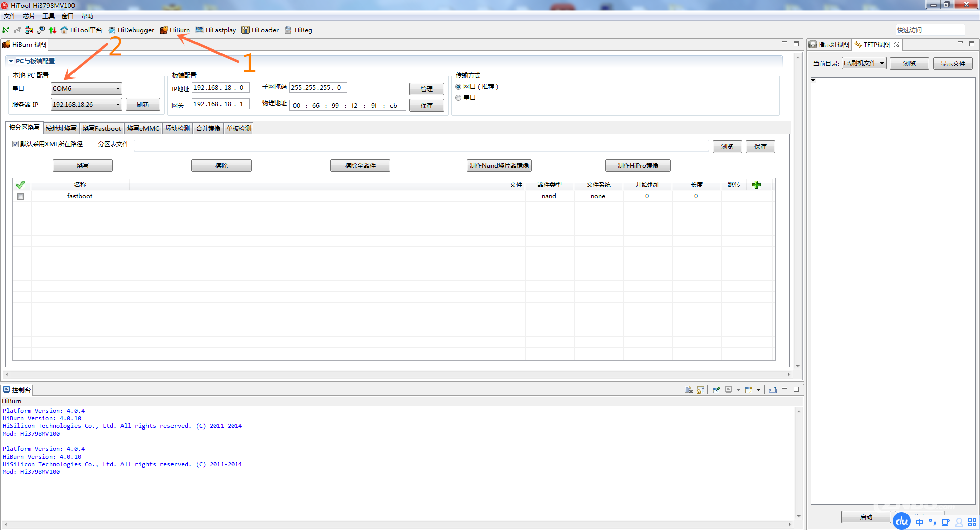Open the HiTool平台 home page

[x=81, y=30]
